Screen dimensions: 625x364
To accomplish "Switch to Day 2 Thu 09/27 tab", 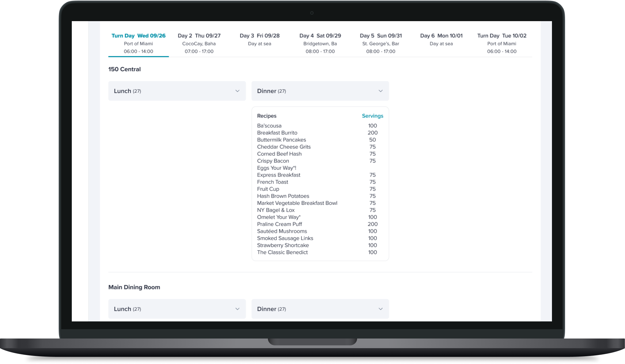I will point(199,43).
